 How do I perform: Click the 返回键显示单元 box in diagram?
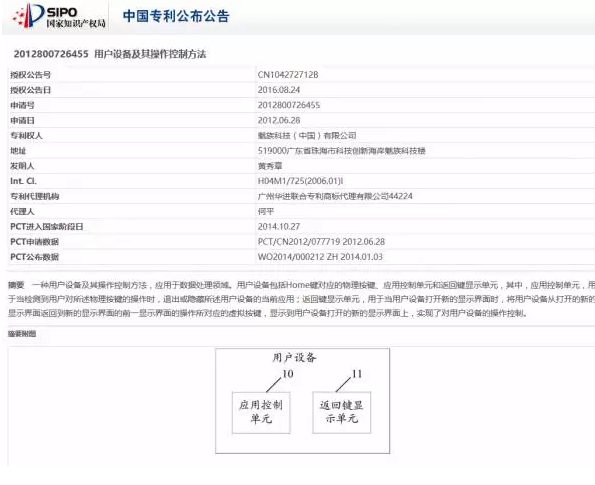342,413
